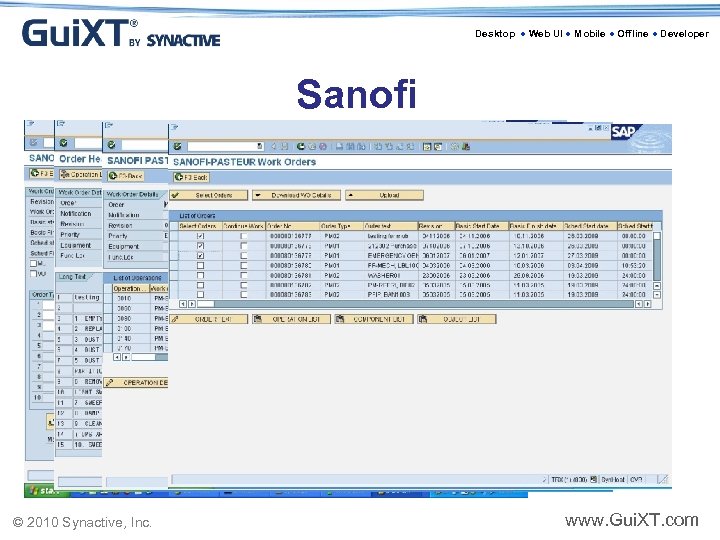Screen dimensions: 720x540
Task: Click the Desktop link in header
Action: [495, 34]
